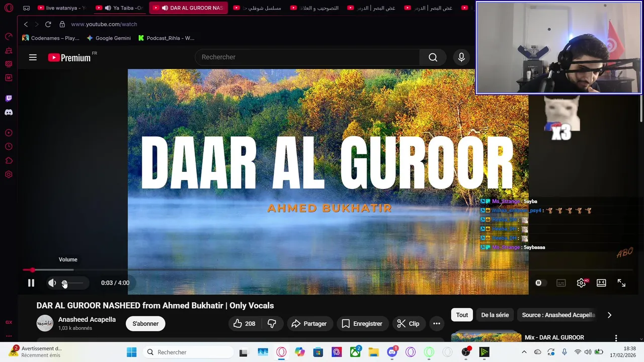Open Codenames bookmark

click(x=51, y=38)
